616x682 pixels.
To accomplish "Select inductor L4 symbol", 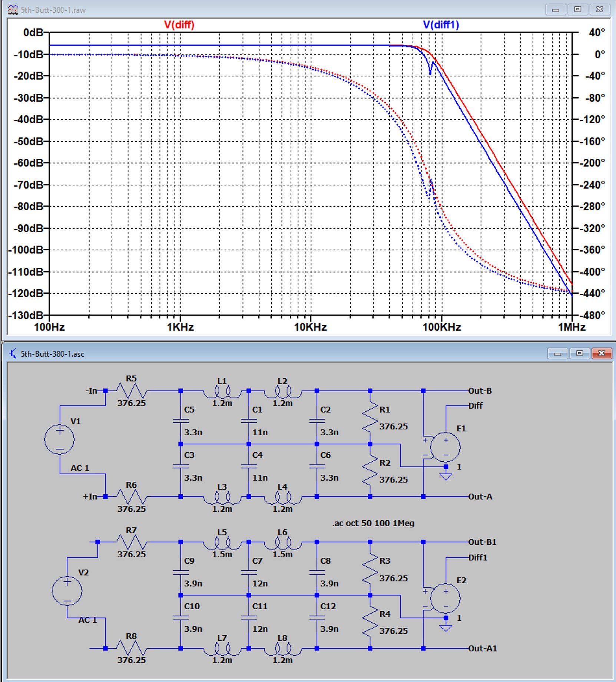I will pyautogui.click(x=283, y=498).
